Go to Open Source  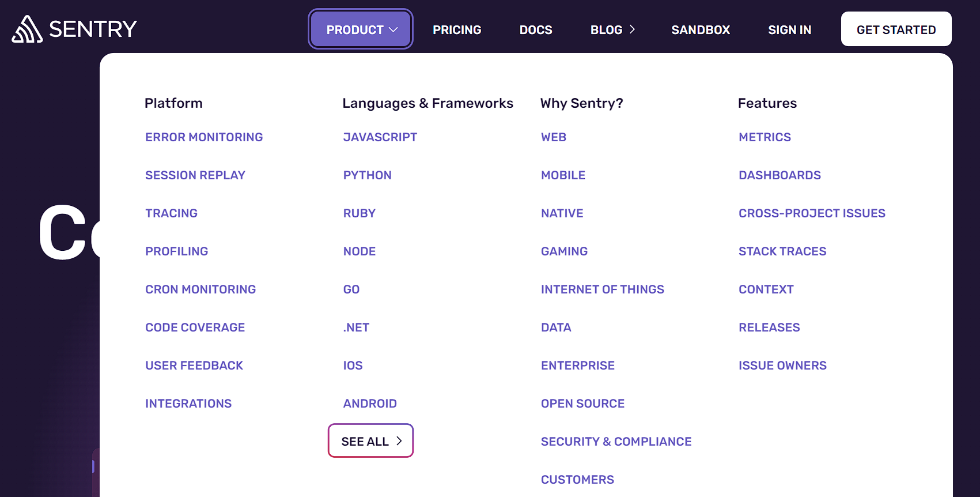[x=583, y=404]
